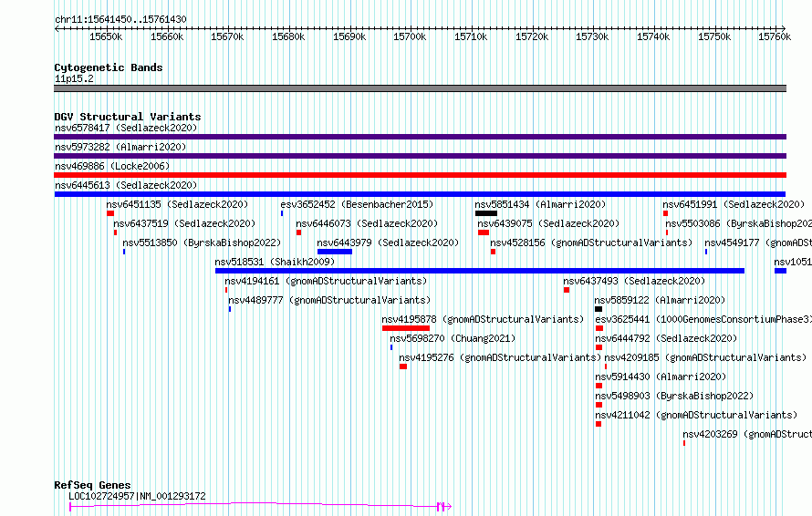Viewport: 812px width, 516px height.
Task: Select the blue glyph under nsv1051 label
Action: pyautogui.click(x=780, y=271)
